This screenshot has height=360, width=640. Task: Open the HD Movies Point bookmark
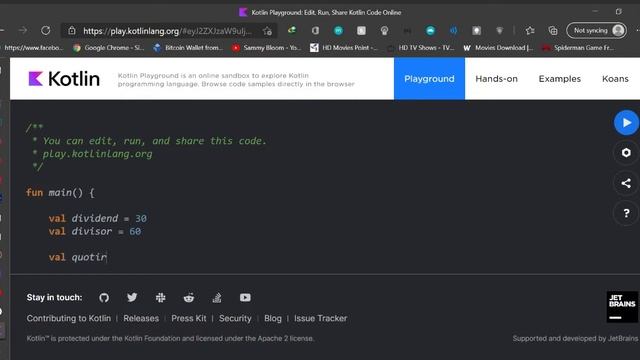tap(344, 48)
